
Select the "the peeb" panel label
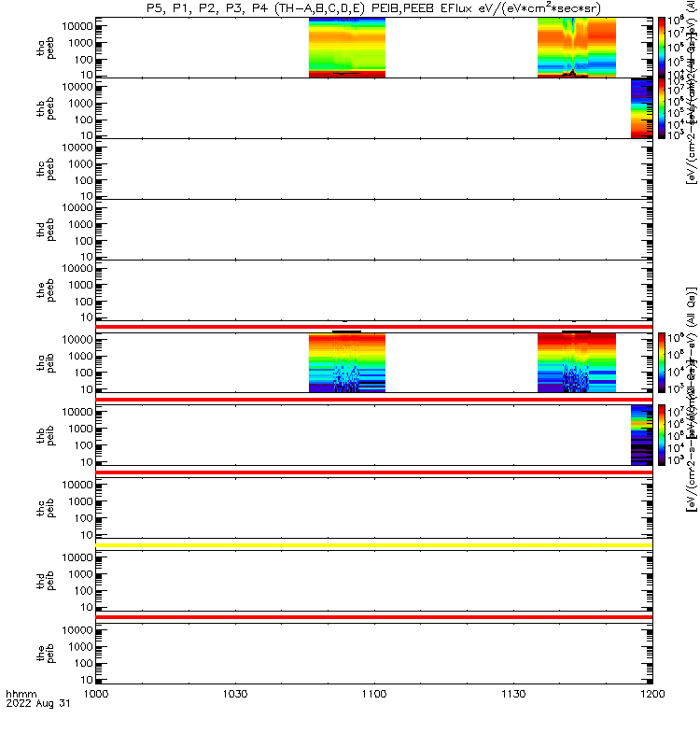pos(46,290)
